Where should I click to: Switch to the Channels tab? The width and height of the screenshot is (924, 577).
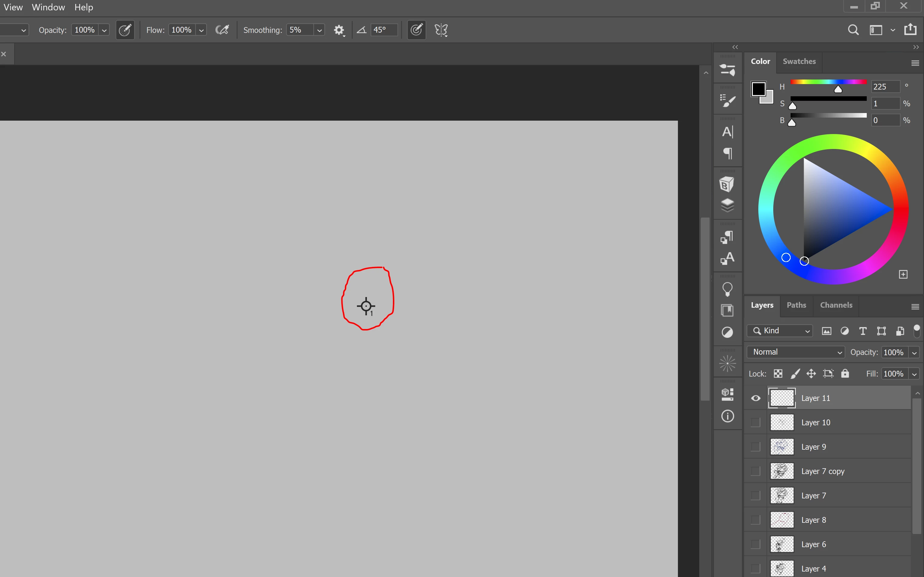[836, 305]
